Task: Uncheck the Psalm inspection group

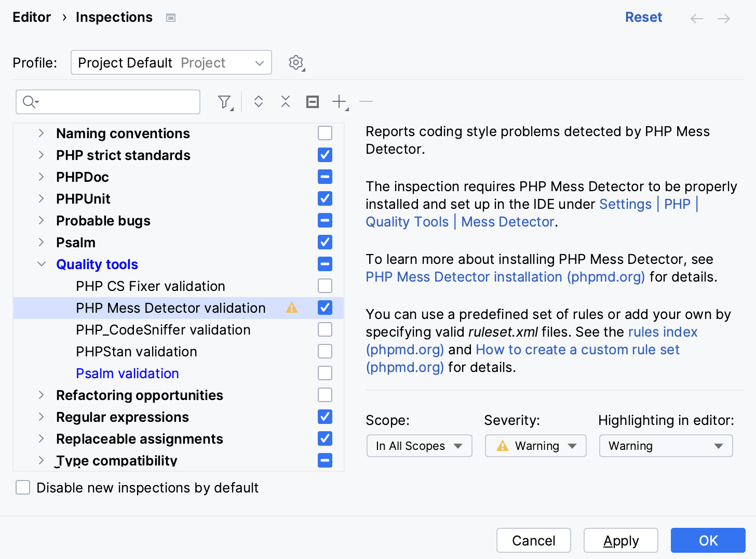Action: point(325,242)
